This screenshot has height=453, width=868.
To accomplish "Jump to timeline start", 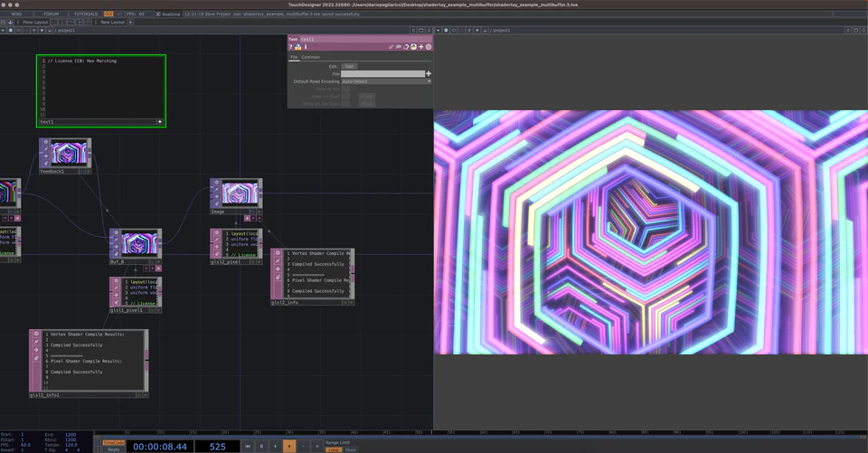I will (248, 446).
